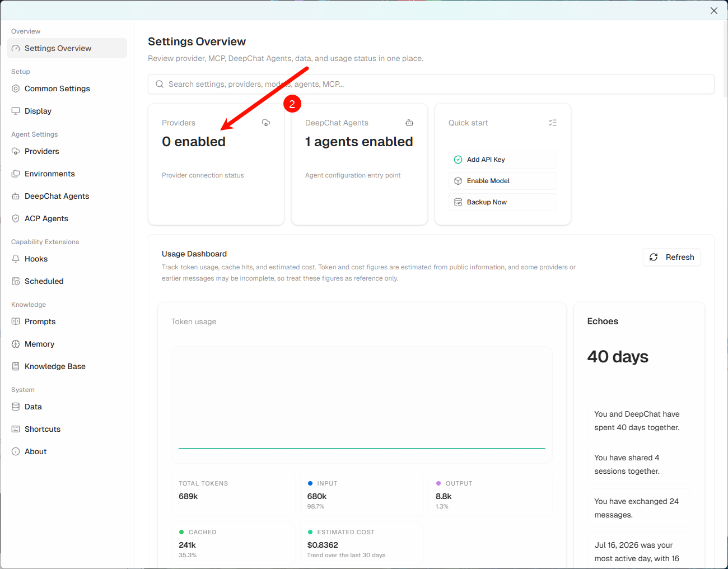The image size is (728, 569).
Task: Click the robot icon on DeepChat Agents card
Action: pyautogui.click(x=409, y=123)
